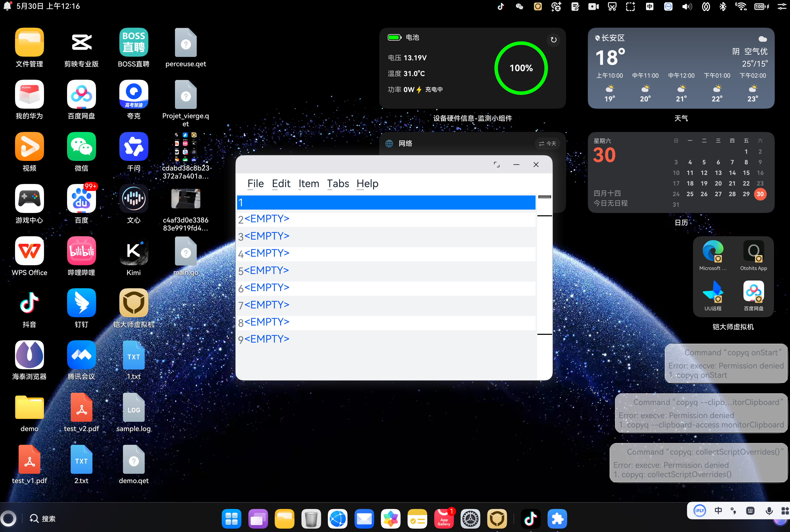Open UU远程 in virtual machine widget

tap(713, 291)
